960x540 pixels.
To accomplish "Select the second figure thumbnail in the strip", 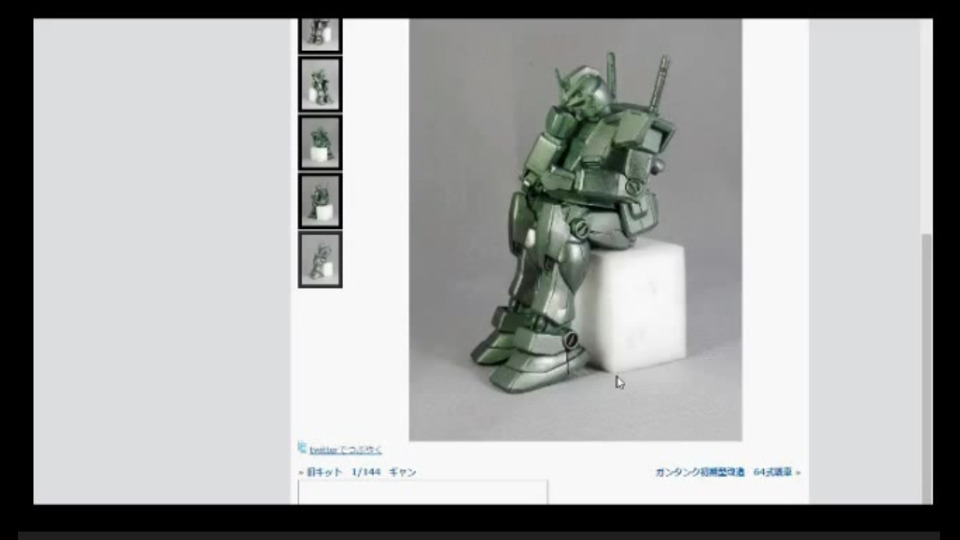I will [x=320, y=84].
